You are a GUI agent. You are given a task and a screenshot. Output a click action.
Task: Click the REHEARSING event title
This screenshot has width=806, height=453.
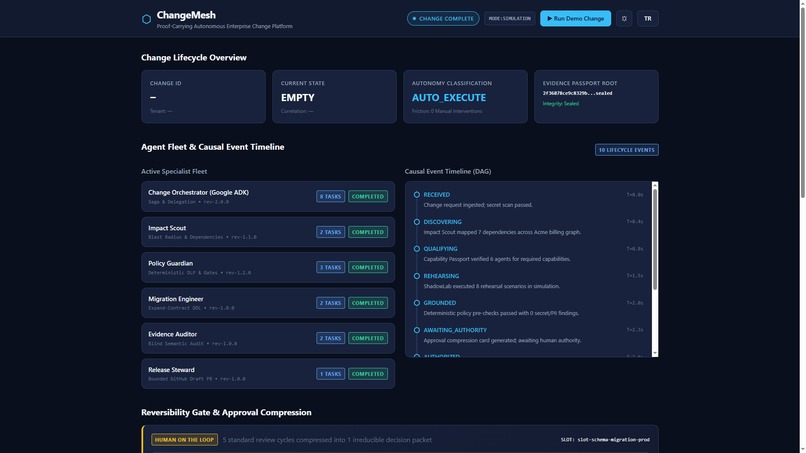pos(441,276)
